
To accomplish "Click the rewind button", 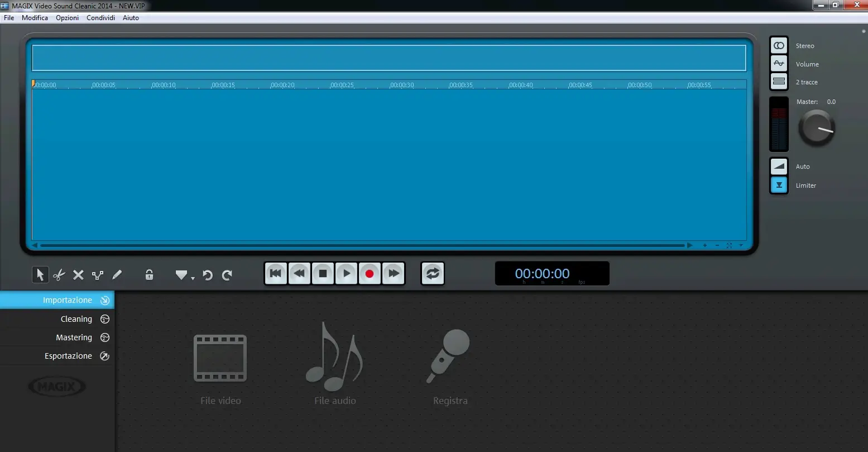I will tap(299, 273).
